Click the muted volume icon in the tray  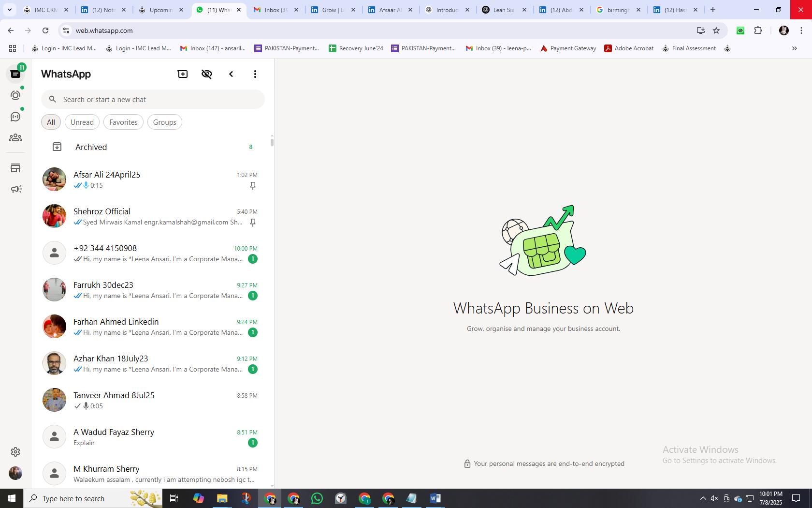point(714,498)
